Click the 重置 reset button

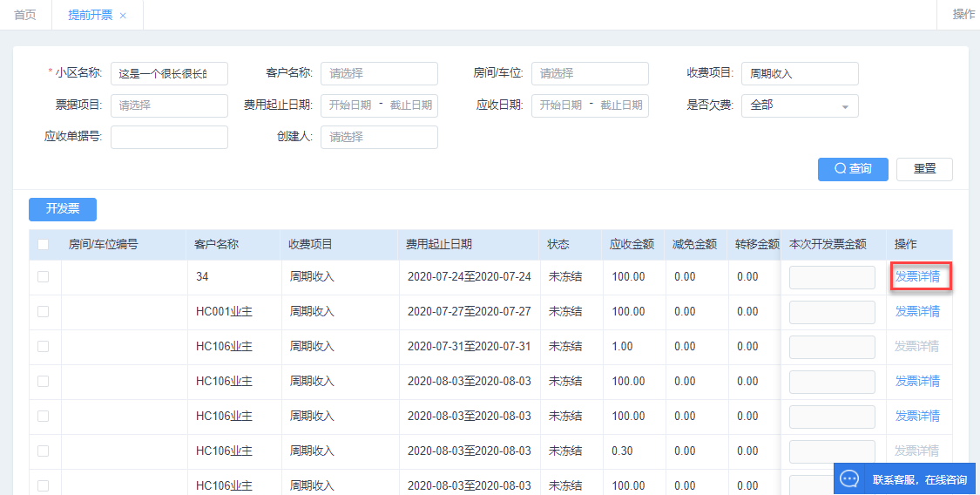point(924,169)
